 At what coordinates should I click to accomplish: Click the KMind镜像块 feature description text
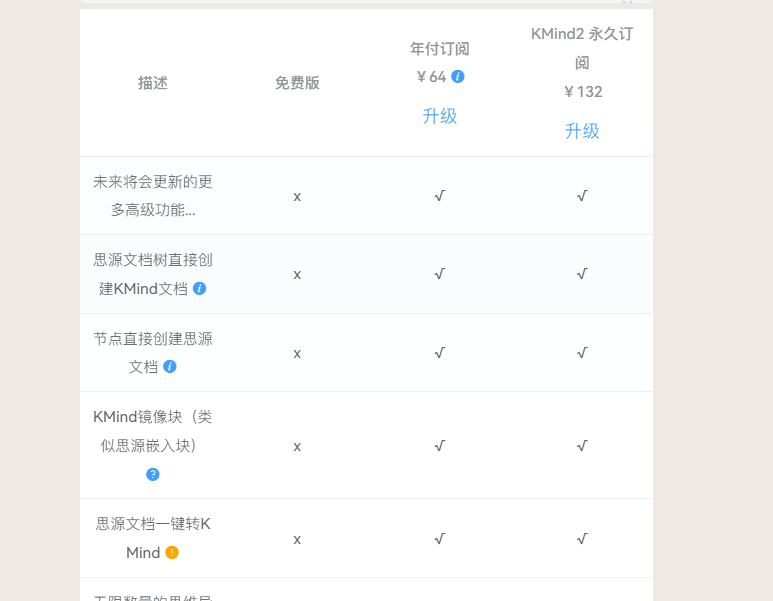[153, 431]
